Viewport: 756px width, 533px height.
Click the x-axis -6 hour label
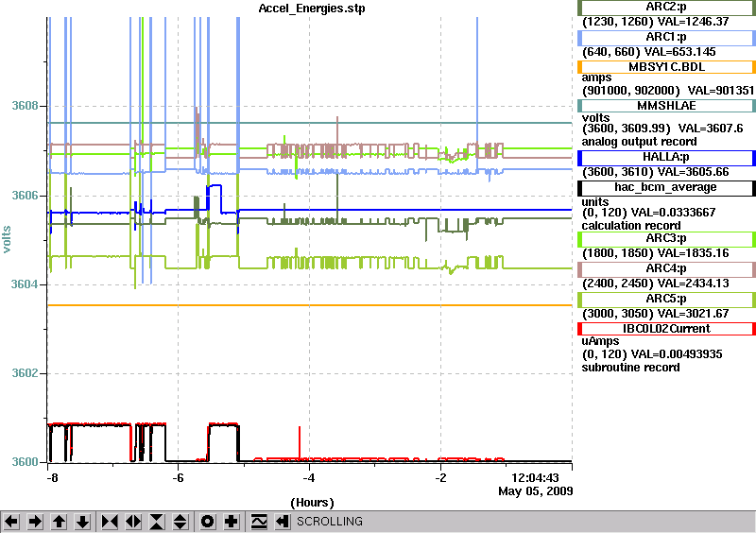(x=178, y=478)
